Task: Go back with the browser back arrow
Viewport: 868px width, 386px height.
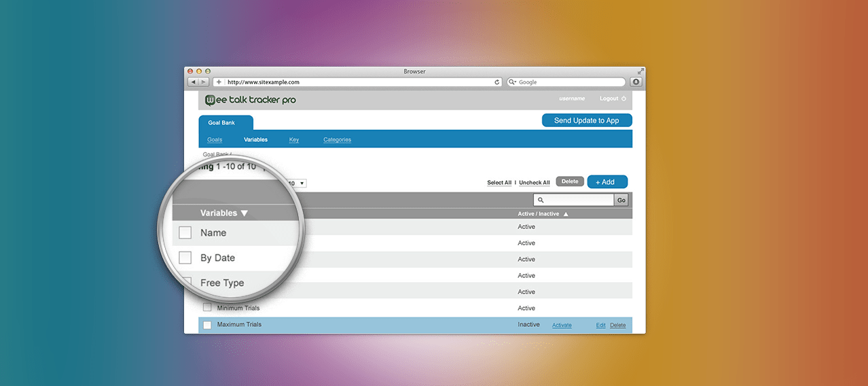Action: [193, 82]
